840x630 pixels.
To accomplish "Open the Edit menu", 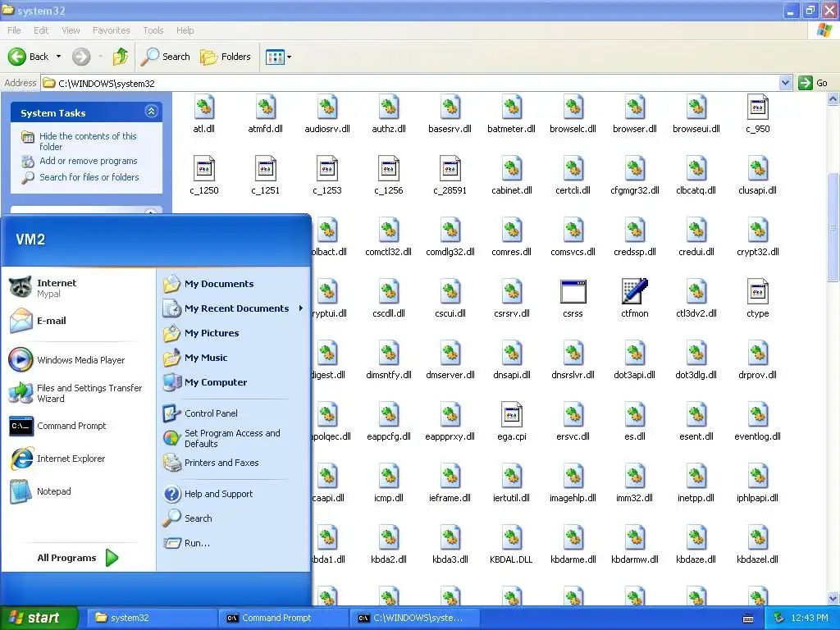I will [x=41, y=30].
